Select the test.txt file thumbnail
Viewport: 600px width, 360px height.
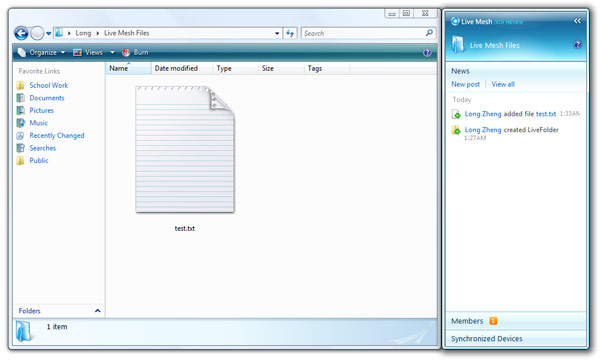pyautogui.click(x=185, y=149)
